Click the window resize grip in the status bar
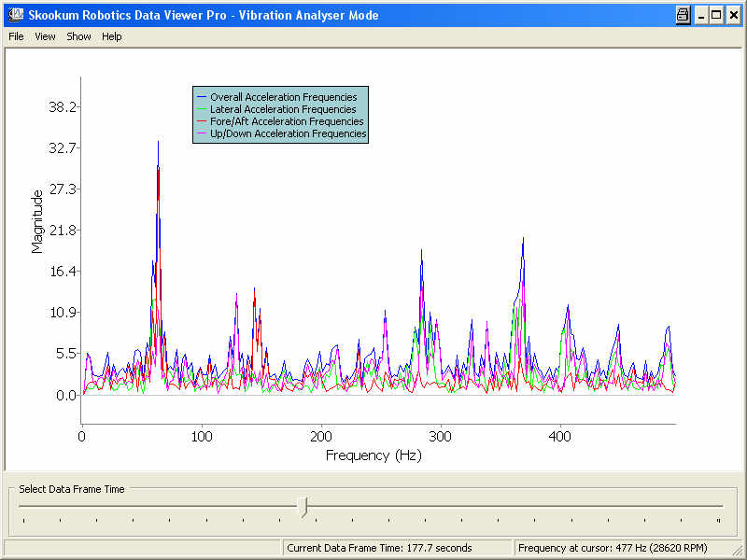 coord(737,550)
